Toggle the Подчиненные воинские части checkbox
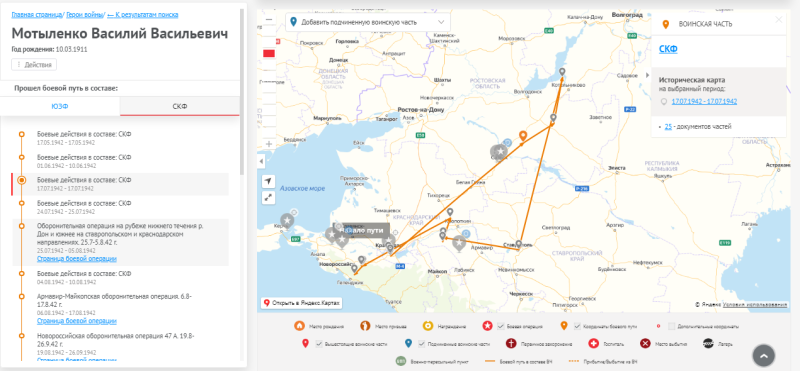 pyautogui.click(x=421, y=343)
